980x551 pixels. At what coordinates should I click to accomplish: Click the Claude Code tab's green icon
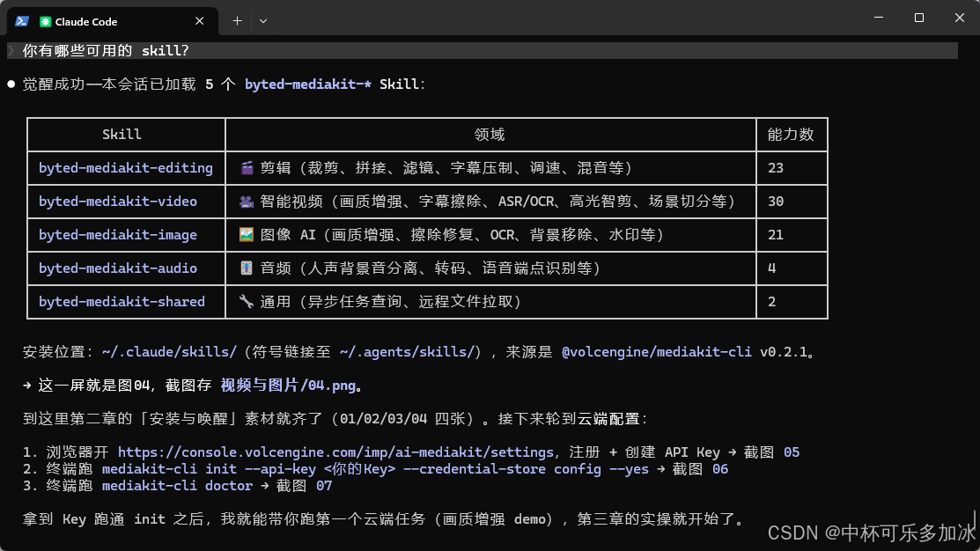point(45,22)
